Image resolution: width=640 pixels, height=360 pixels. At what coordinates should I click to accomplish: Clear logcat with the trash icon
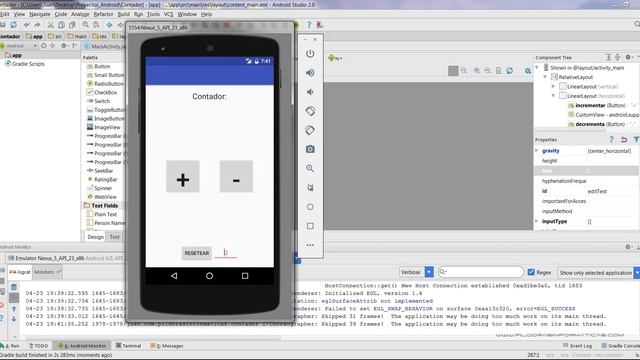[x=14, y=287]
